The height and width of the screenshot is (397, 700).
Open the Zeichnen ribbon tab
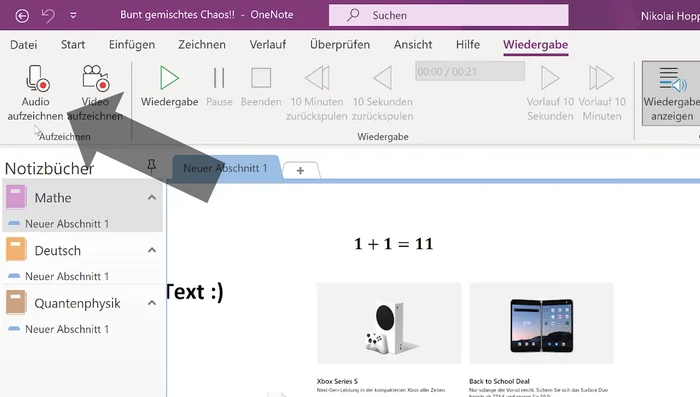coord(202,45)
